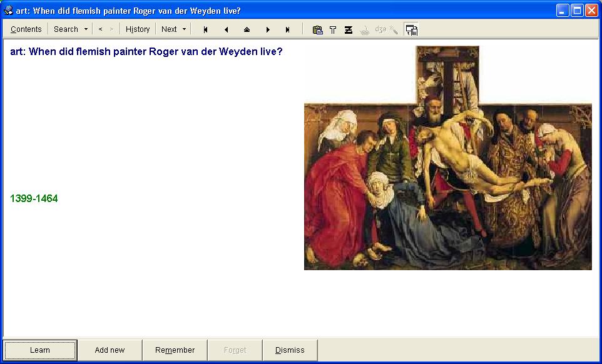The image size is (602, 364).
Task: Go to the first element arrow icon
Action: coord(205,29)
